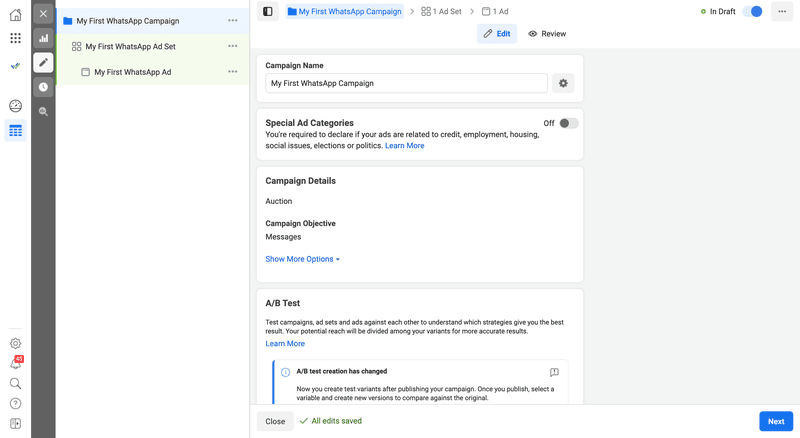Click My First WhatsApp Campaign breadcrumb

tap(344, 11)
